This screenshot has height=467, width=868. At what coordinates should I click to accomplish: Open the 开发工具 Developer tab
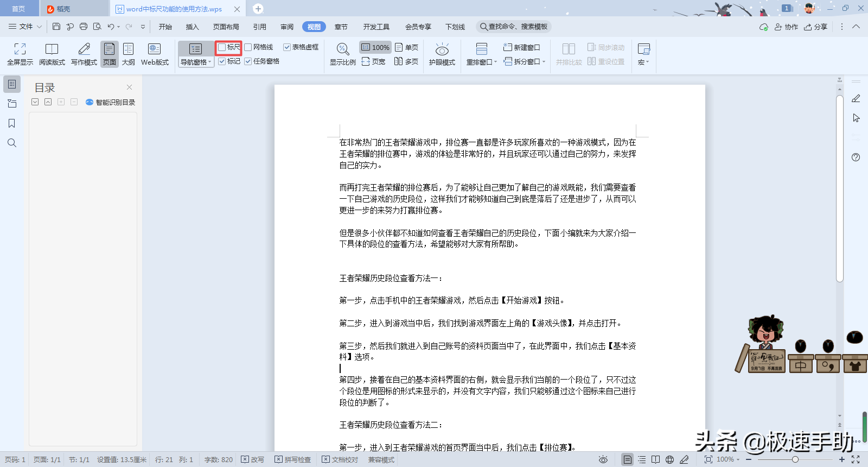pos(376,27)
